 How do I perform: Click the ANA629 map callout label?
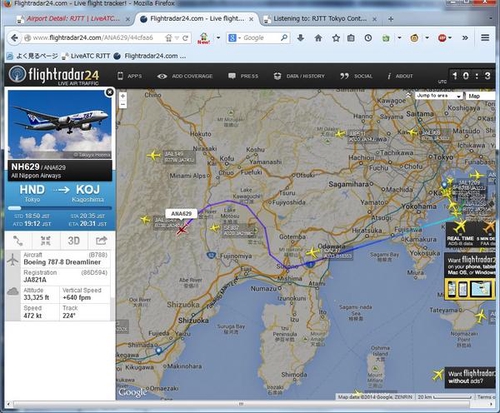(181, 214)
